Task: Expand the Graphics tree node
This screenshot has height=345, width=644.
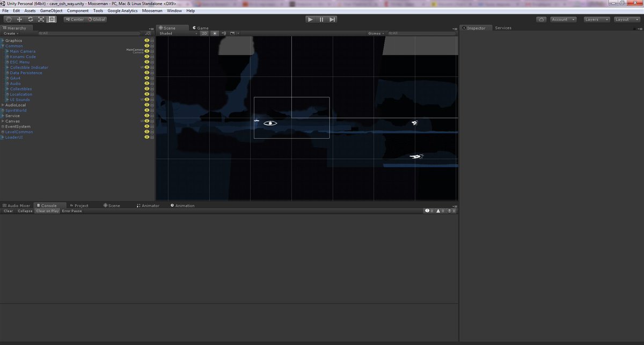Action: 3,41
